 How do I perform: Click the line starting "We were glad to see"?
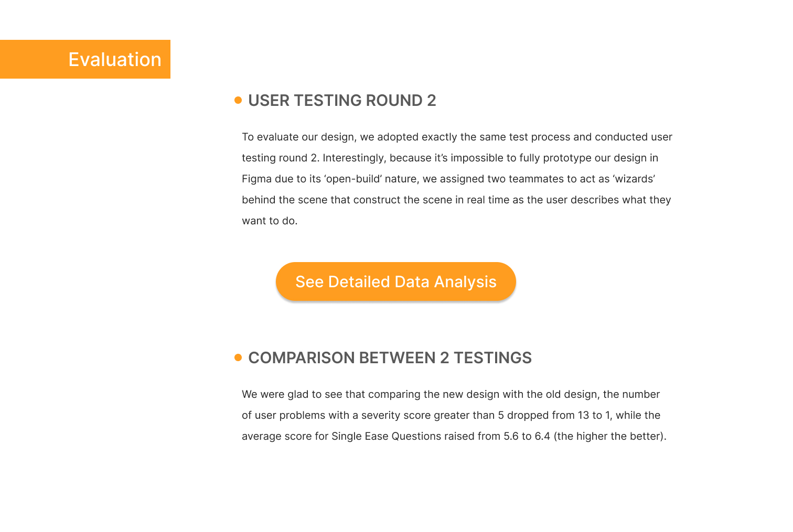point(451,394)
